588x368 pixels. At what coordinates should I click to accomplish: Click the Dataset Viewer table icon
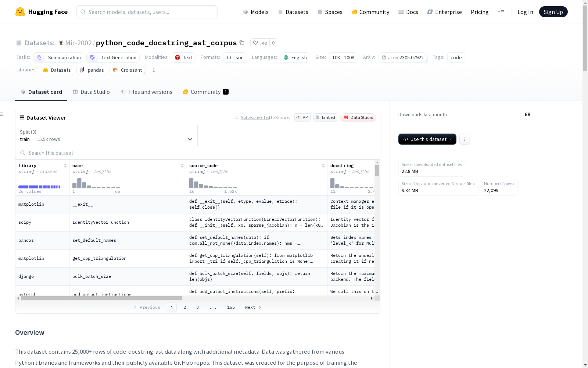(22, 117)
